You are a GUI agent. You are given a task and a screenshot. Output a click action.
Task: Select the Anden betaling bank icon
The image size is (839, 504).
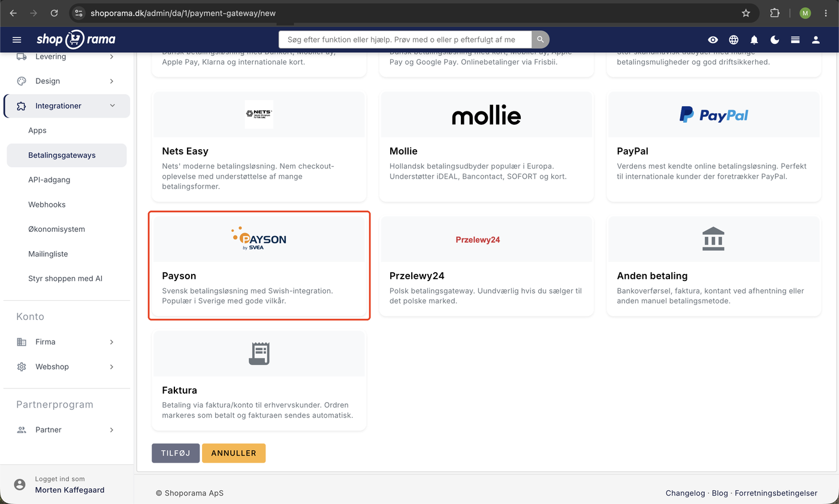[x=713, y=239]
